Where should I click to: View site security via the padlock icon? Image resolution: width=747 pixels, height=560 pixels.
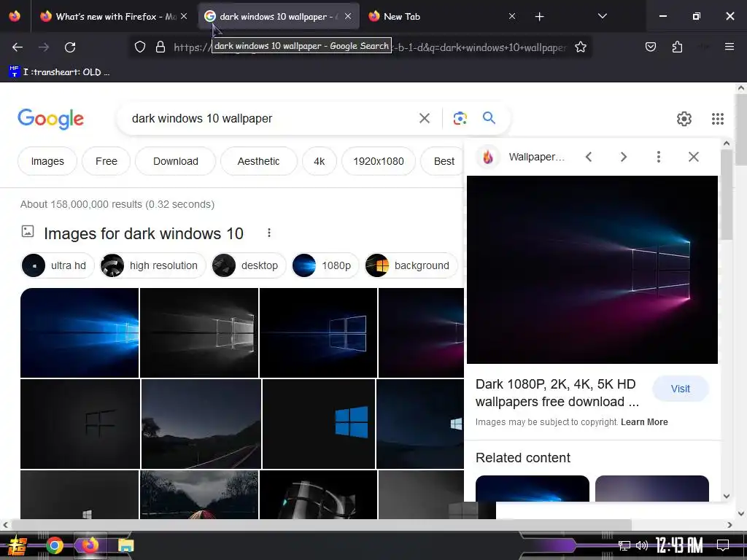pos(160,47)
